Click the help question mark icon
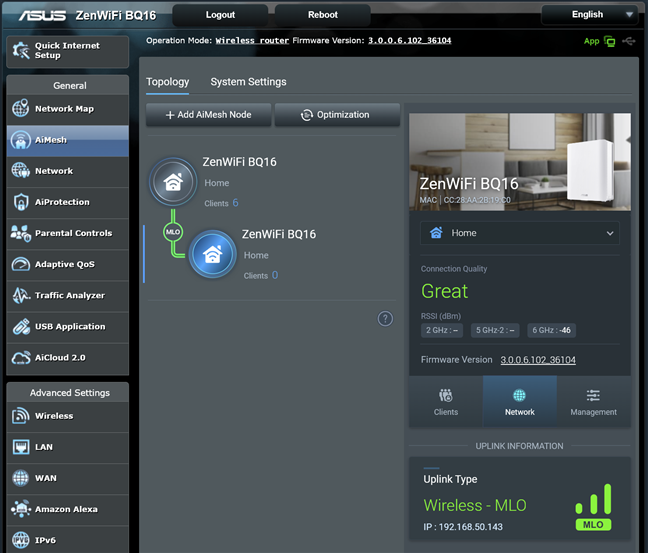This screenshot has height=553, width=648. [x=385, y=319]
